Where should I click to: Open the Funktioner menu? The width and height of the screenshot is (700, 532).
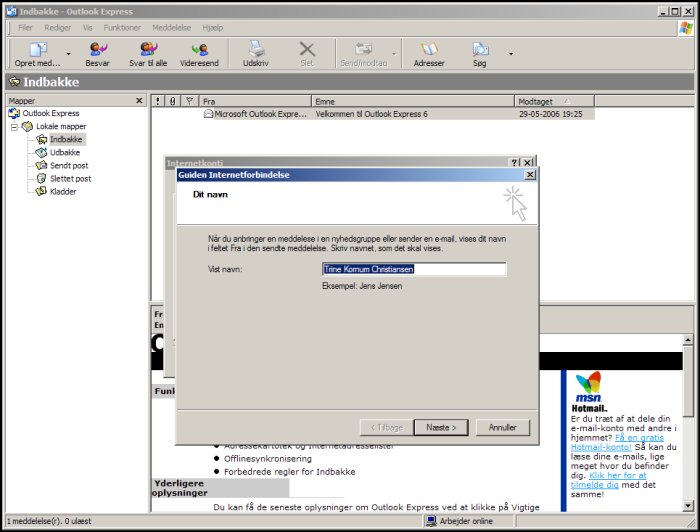(123, 28)
